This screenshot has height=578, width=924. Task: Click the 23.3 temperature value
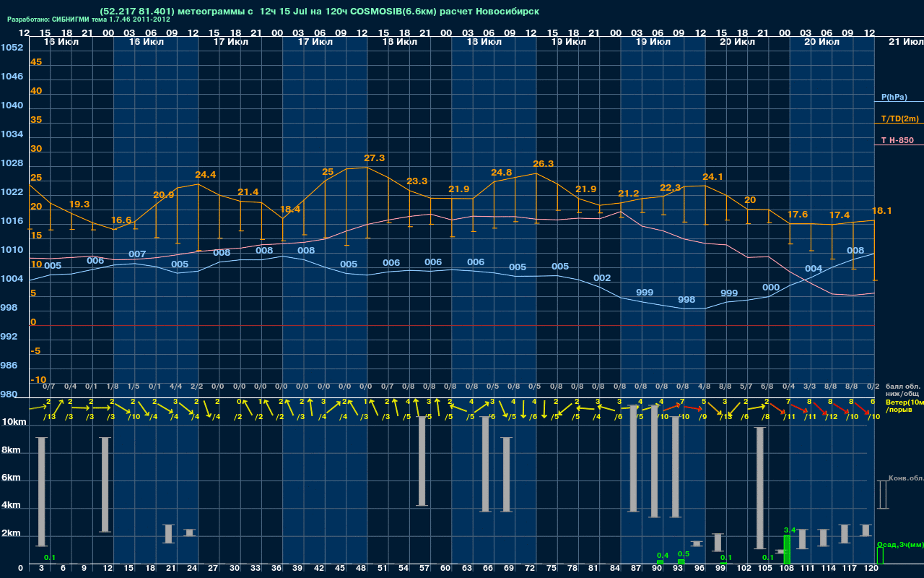point(417,181)
